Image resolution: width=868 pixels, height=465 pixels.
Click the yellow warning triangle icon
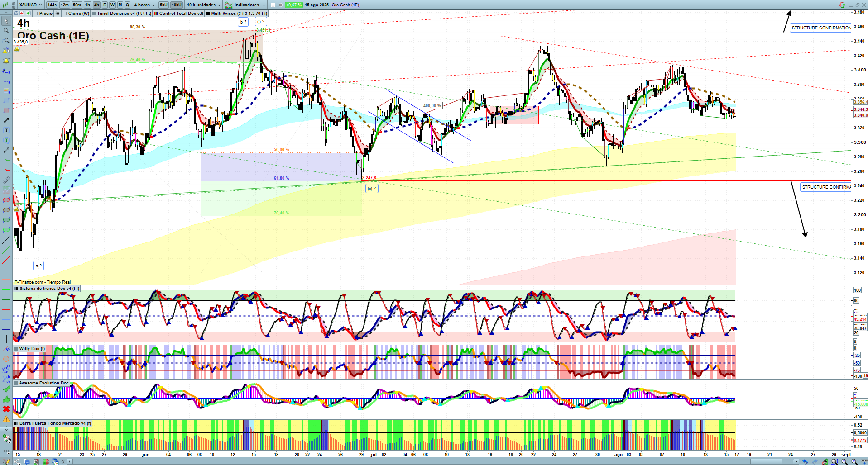coord(6,419)
